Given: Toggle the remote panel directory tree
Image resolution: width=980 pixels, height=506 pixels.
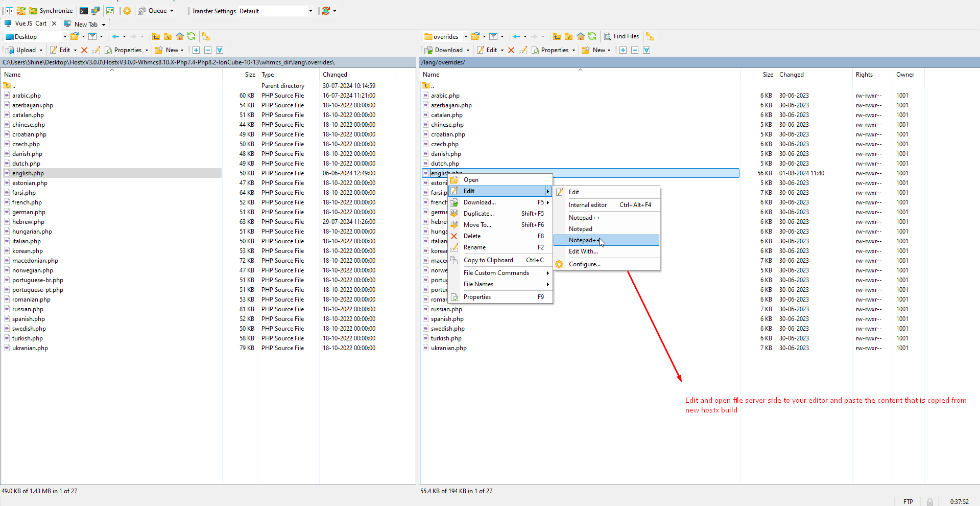Looking at the screenshot, I should 650,36.
